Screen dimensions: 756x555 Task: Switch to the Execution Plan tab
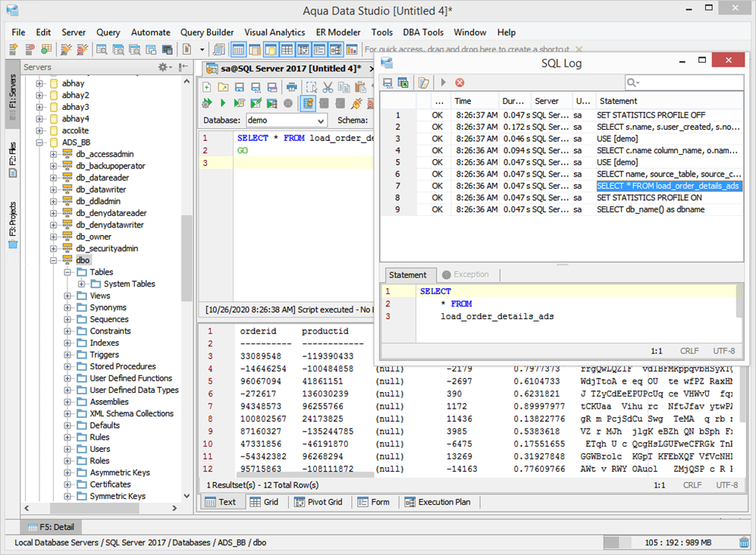[438, 502]
